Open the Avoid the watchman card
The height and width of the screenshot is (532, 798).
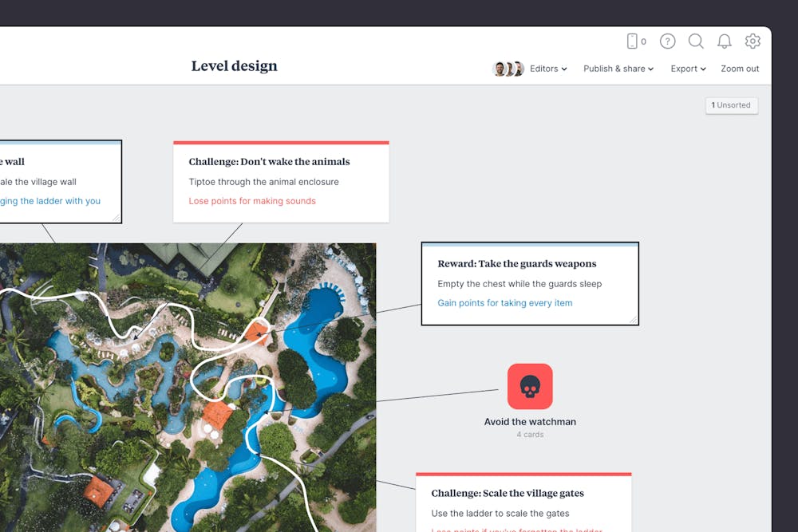tap(530, 421)
